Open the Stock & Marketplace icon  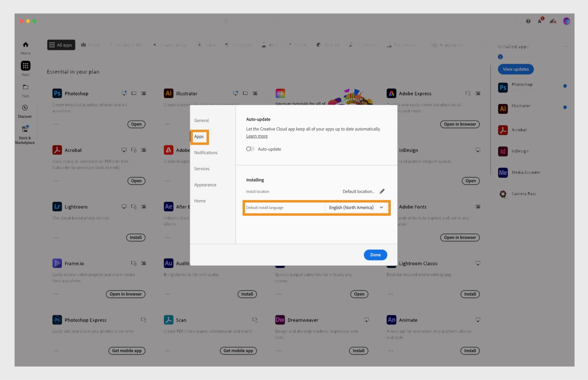point(25,129)
